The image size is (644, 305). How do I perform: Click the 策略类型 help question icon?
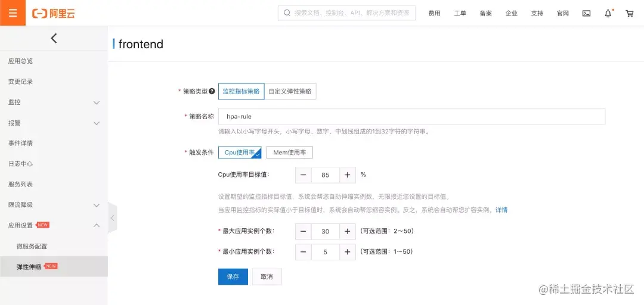click(212, 91)
